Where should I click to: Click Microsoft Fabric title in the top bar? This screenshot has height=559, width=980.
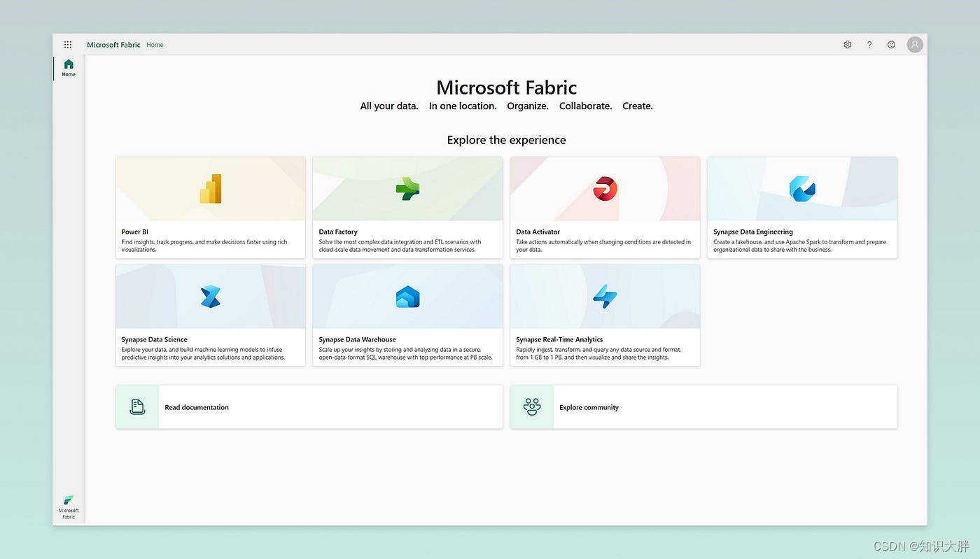113,45
